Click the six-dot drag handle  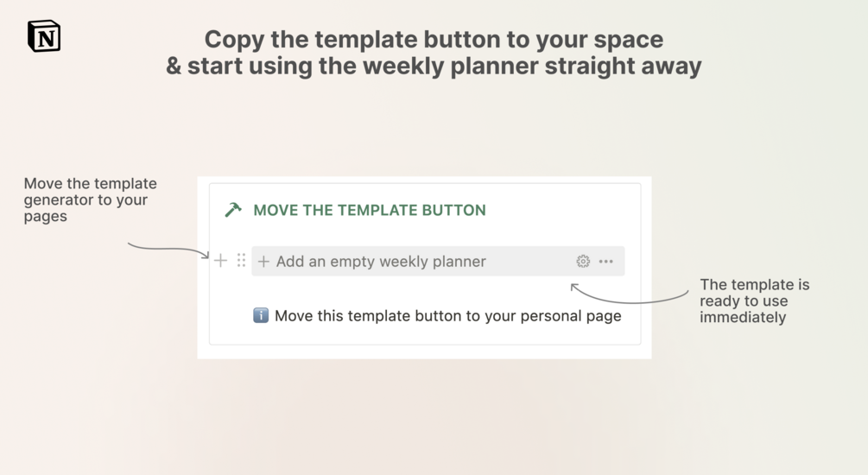tap(241, 261)
